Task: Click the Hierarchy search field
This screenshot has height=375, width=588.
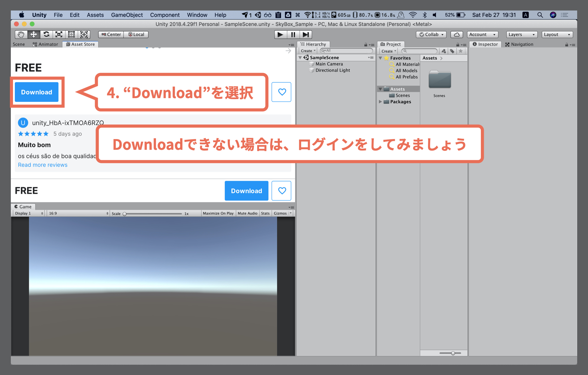Action: (x=347, y=50)
